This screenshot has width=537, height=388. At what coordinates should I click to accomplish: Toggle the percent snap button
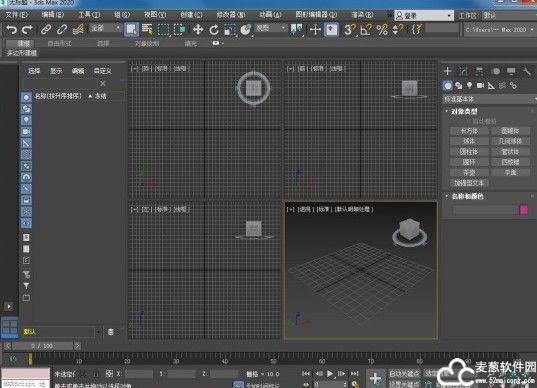pos(382,30)
